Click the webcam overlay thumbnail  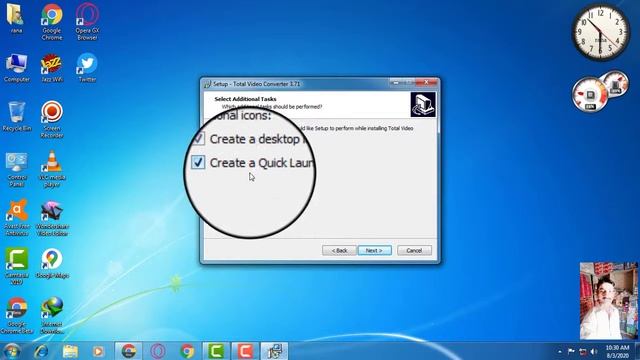click(609, 301)
